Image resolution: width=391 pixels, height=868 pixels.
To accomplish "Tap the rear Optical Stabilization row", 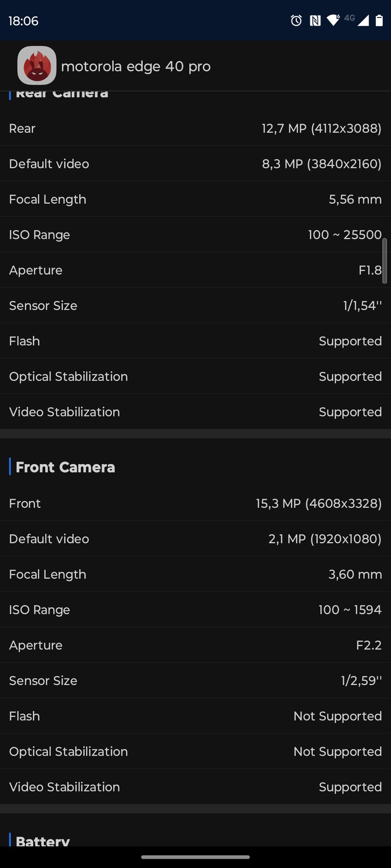I will coord(195,376).
